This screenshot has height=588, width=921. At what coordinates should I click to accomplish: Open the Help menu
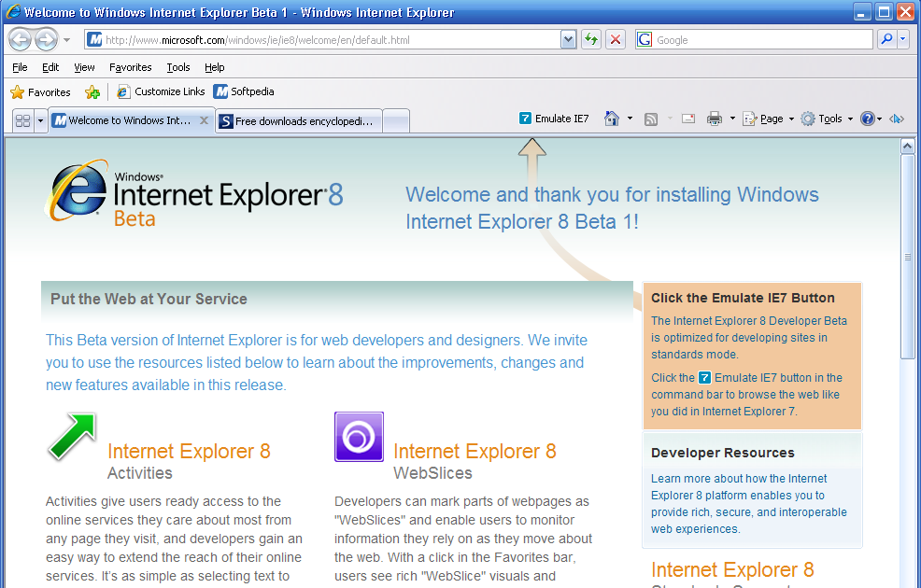coord(215,67)
